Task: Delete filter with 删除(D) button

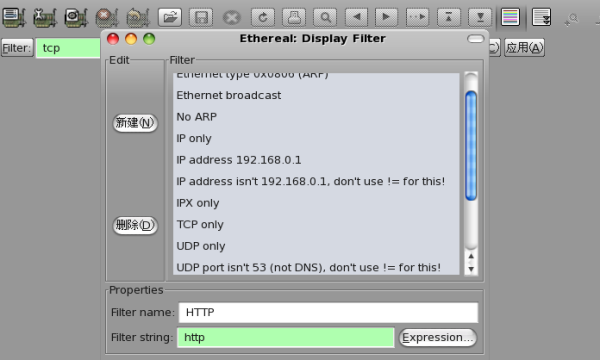Action: (135, 225)
